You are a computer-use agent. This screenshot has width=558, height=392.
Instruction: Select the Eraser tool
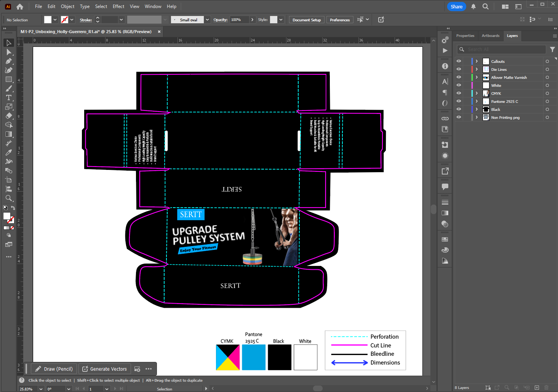point(9,116)
